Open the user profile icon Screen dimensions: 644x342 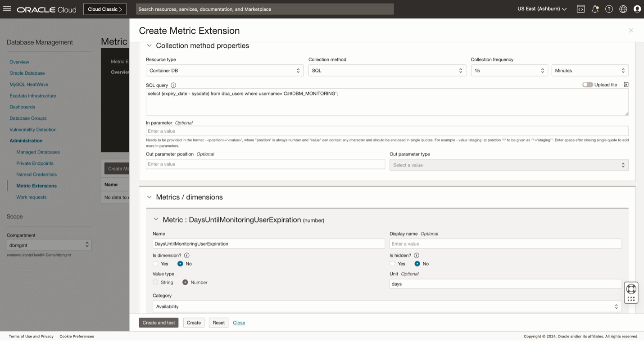pos(637,9)
